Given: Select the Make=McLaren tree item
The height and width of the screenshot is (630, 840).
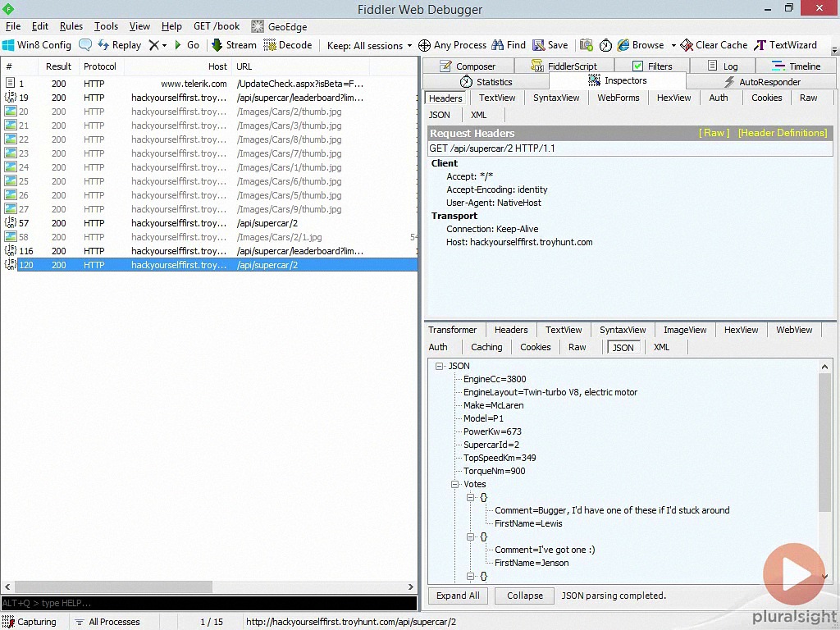Looking at the screenshot, I should [493, 405].
